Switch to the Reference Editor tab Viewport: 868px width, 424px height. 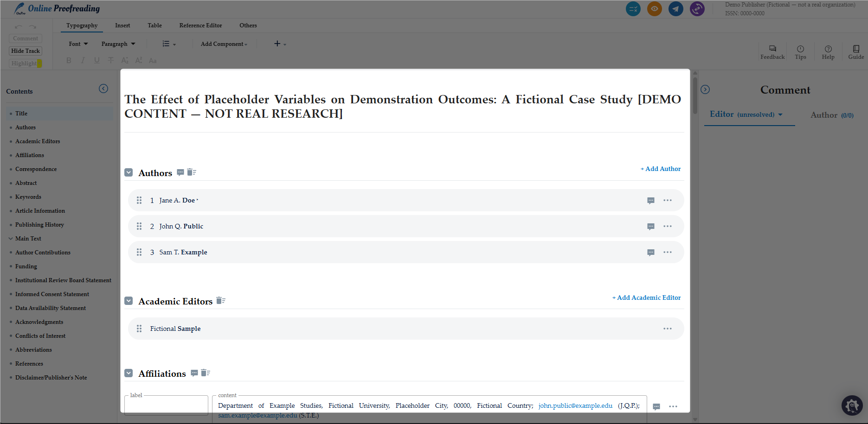[x=200, y=25]
